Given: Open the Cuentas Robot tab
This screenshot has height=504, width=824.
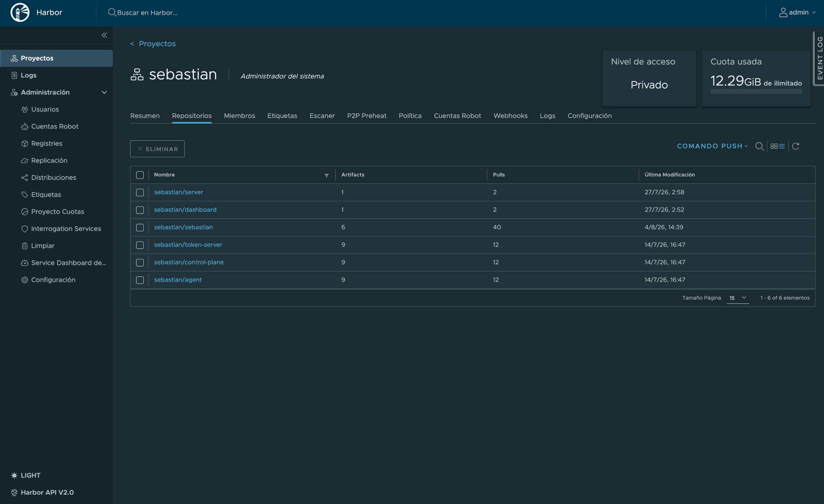Looking at the screenshot, I should (x=457, y=116).
